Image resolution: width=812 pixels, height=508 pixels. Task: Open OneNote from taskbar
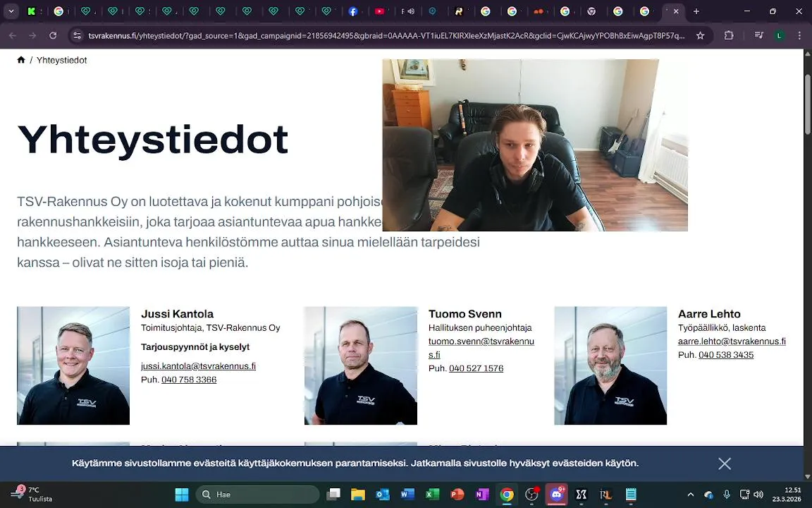pyautogui.click(x=482, y=495)
